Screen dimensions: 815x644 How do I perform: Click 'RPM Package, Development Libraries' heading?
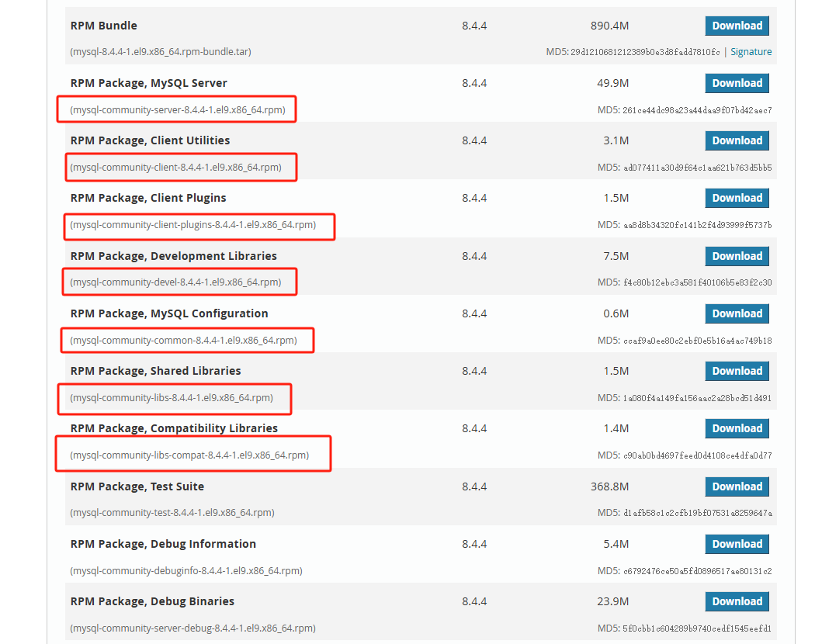[x=174, y=256]
